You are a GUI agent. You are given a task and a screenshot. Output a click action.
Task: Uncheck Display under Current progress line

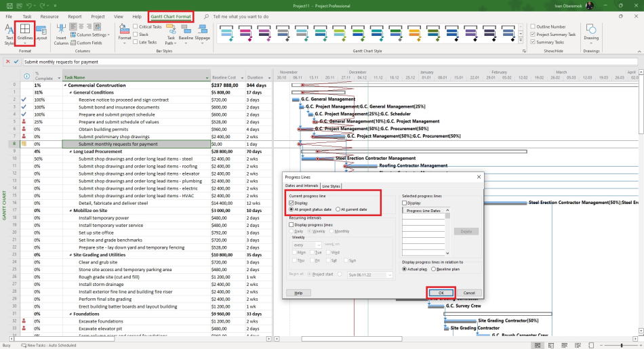click(291, 203)
